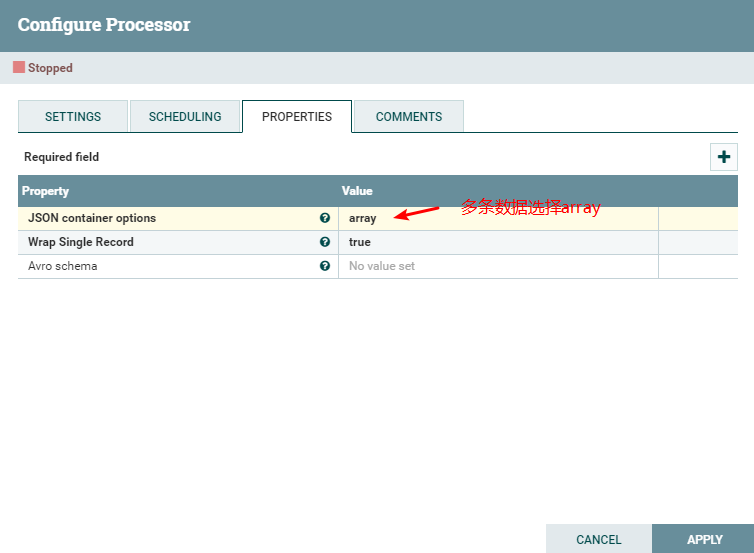Click the Stopped status label
This screenshot has height=553, width=754.
click(50, 68)
